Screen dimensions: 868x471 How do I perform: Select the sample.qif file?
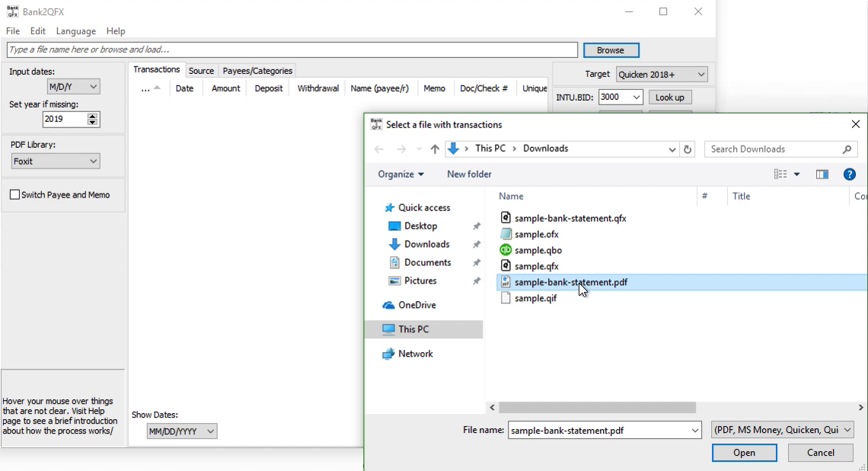click(528, 298)
